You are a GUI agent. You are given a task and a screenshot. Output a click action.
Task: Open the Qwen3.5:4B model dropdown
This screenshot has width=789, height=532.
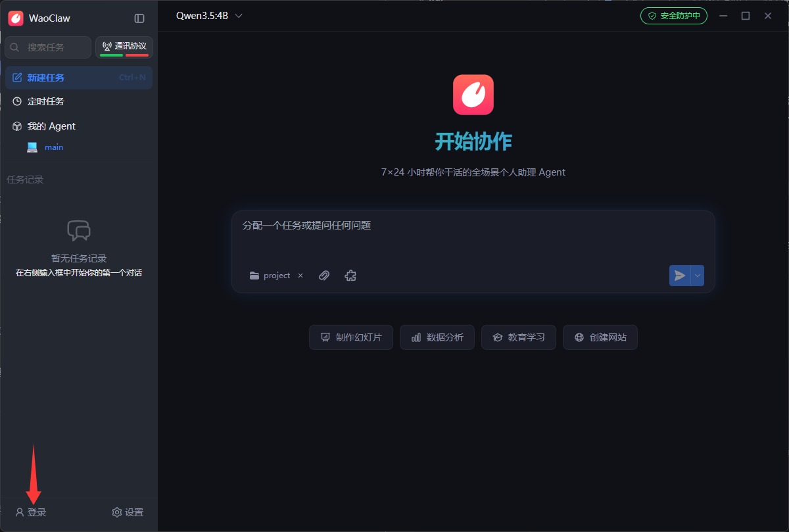pos(209,16)
